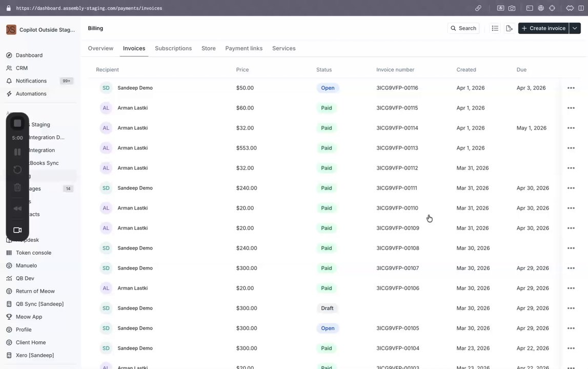This screenshot has width=588, height=369.
Task: Click the extensions icon in browser bar
Action: [x=570, y=8]
